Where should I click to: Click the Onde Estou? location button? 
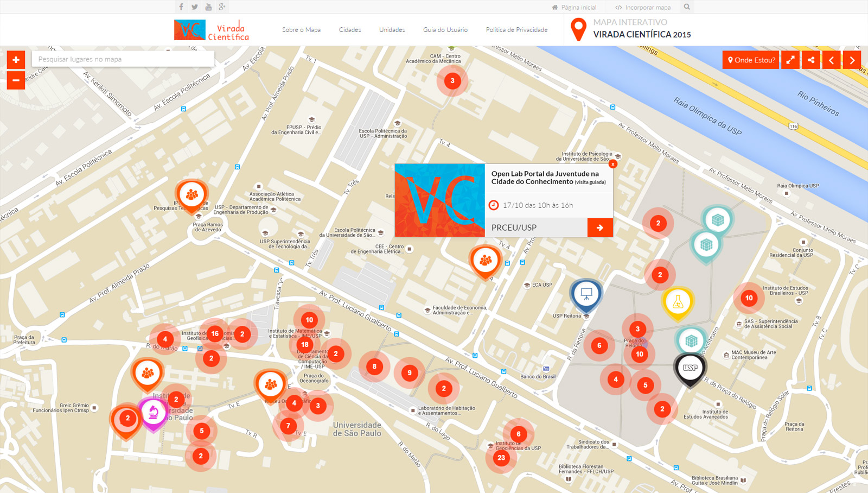751,60
